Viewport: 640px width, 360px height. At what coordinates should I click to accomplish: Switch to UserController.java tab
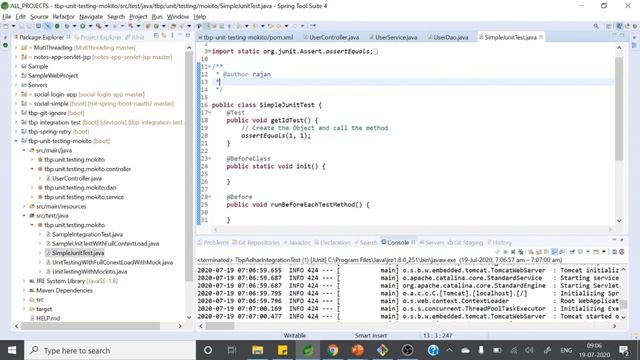(331, 37)
